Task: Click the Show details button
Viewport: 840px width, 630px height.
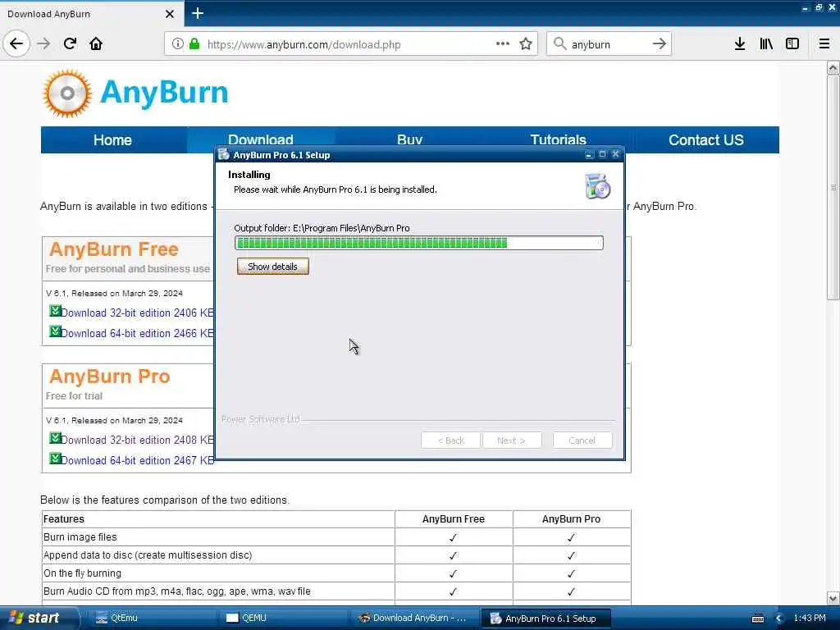Action: pos(272,267)
